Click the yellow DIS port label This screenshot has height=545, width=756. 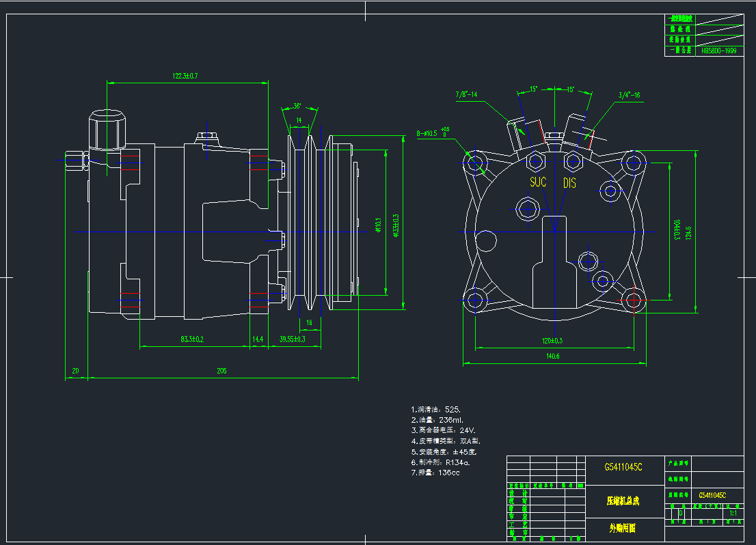[569, 182]
